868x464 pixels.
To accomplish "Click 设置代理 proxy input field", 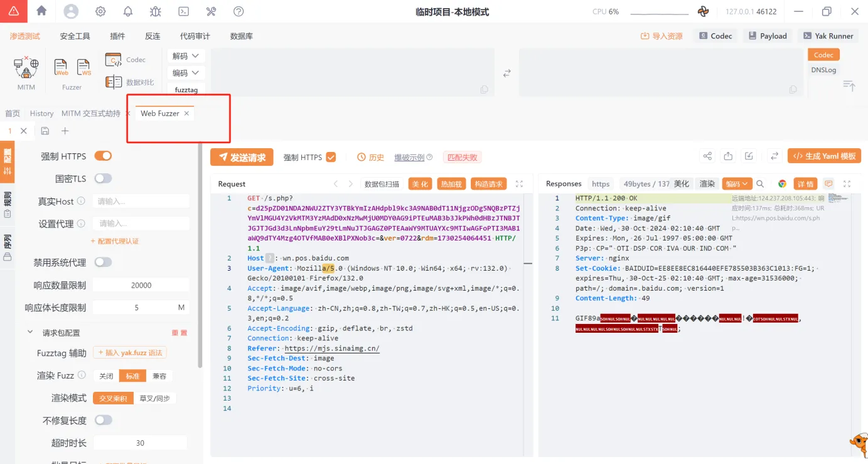I will tap(141, 224).
